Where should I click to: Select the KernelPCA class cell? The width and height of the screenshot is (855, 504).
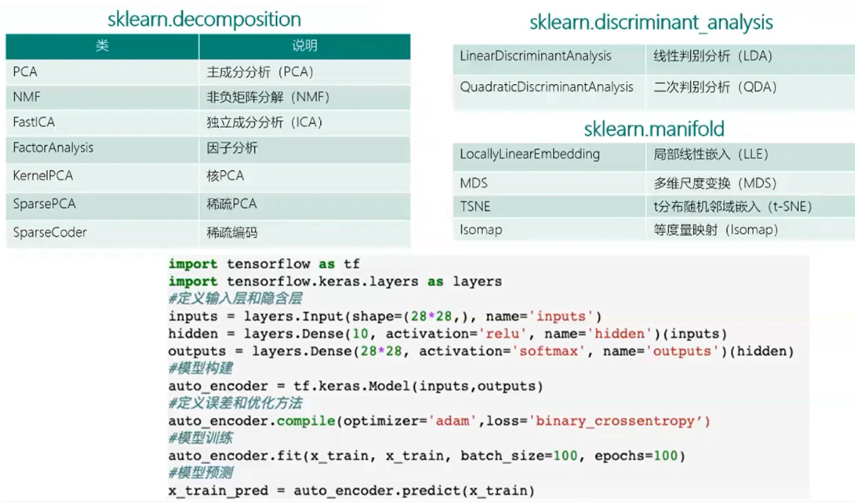[102, 176]
